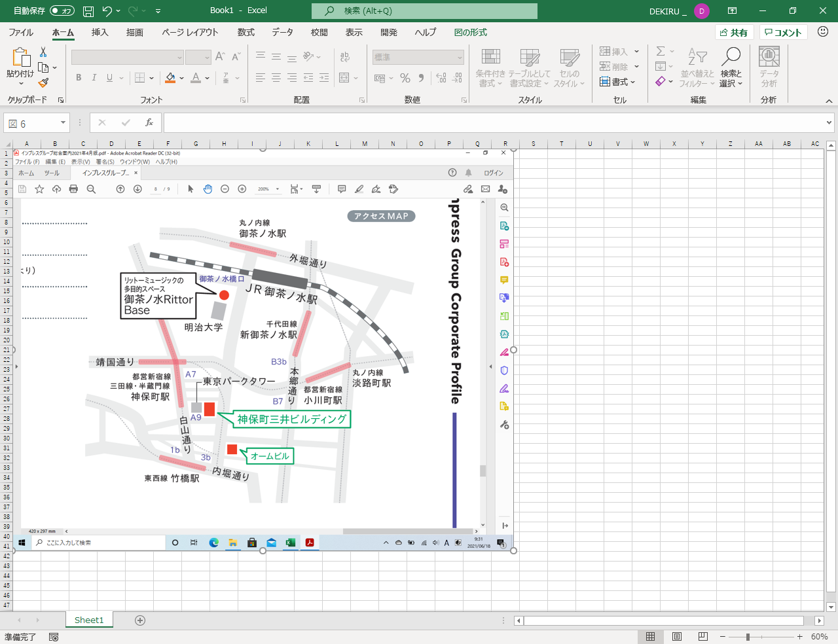Click the formula bar input field
This screenshot has width=838, height=644.
tap(494, 122)
